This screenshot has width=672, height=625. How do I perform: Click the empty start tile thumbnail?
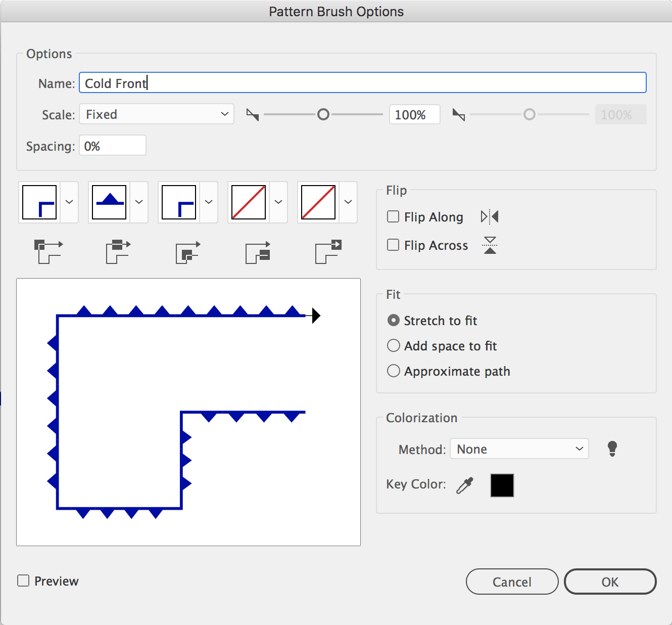coord(249,202)
